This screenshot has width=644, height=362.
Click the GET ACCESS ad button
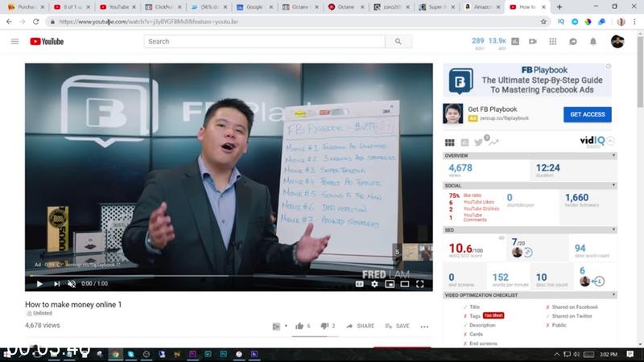pos(588,114)
